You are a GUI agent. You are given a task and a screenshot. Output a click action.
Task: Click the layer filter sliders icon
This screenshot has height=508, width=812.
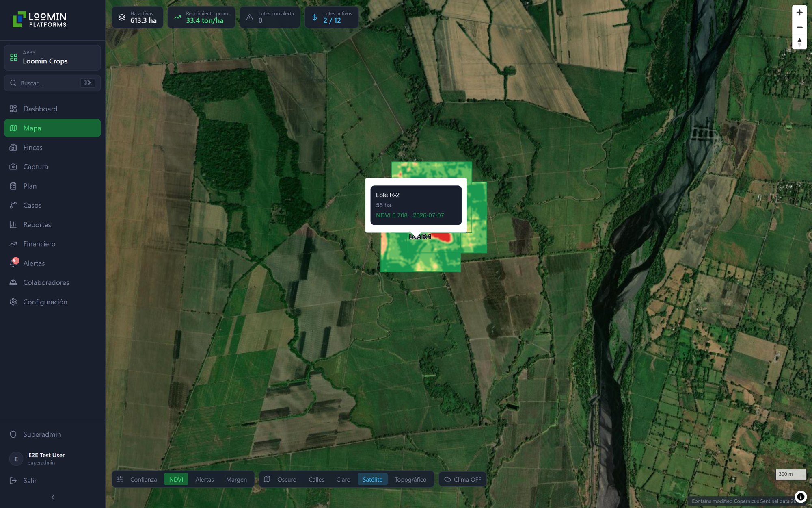(x=120, y=479)
